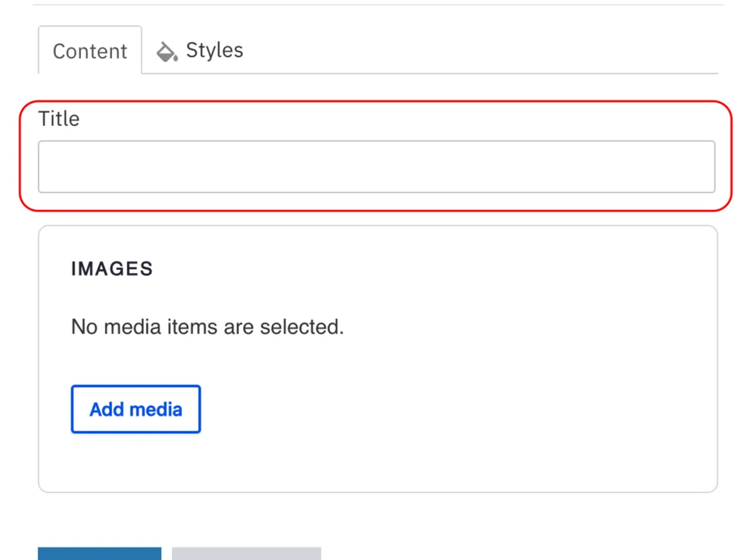Click the gray secondary button at bottom
The height and width of the screenshot is (560, 747).
tap(246, 554)
